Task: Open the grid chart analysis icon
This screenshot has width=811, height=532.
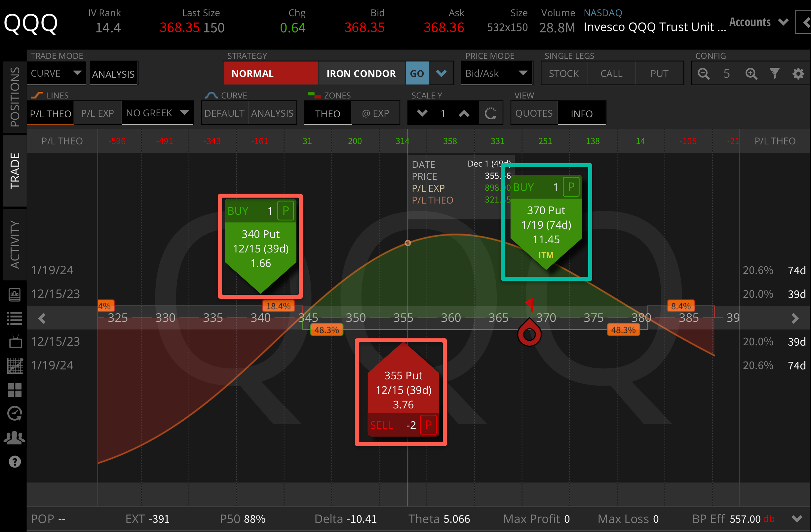Action: tap(14, 366)
